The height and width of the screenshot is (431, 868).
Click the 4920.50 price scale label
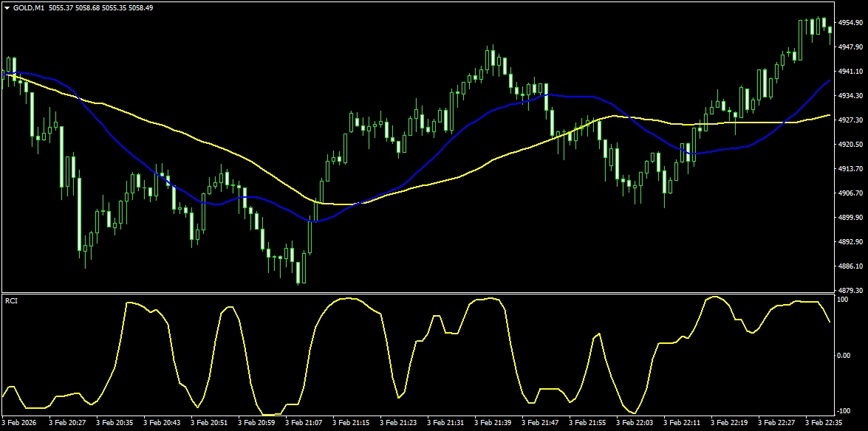pyautogui.click(x=849, y=145)
